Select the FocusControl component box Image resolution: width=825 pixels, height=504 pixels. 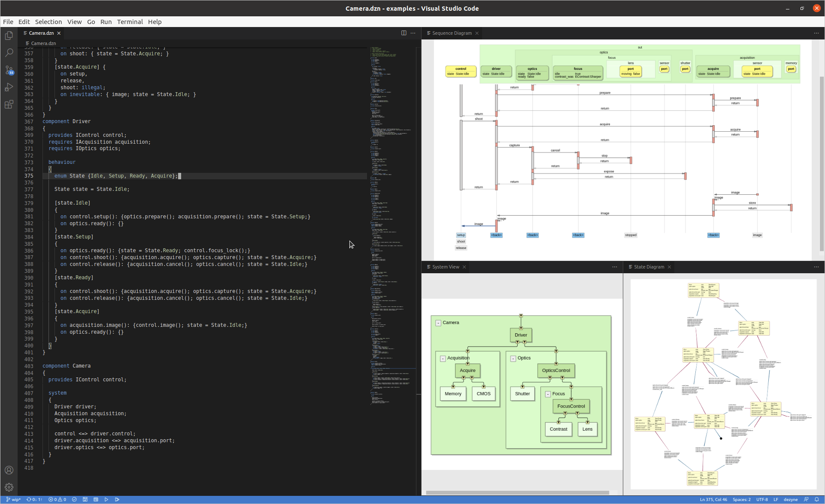571,406
